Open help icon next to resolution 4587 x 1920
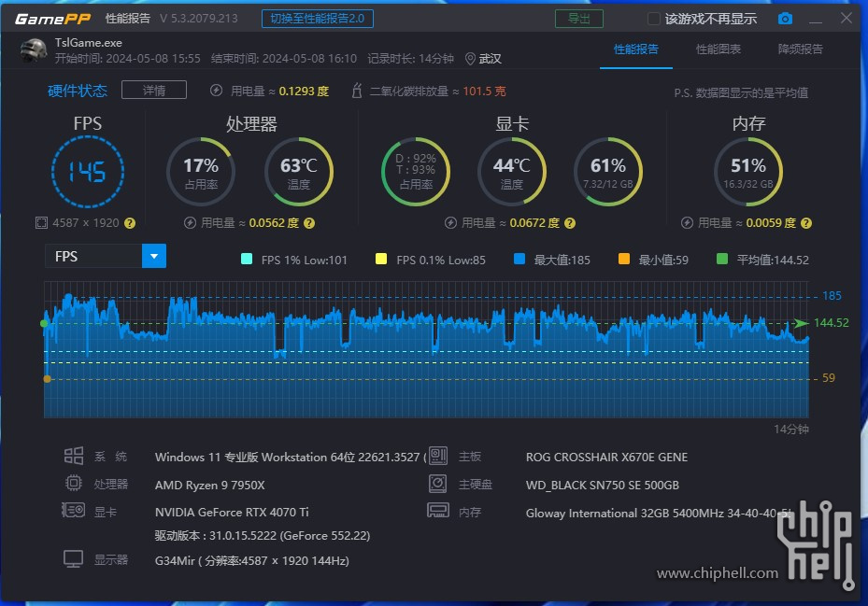 click(x=130, y=223)
